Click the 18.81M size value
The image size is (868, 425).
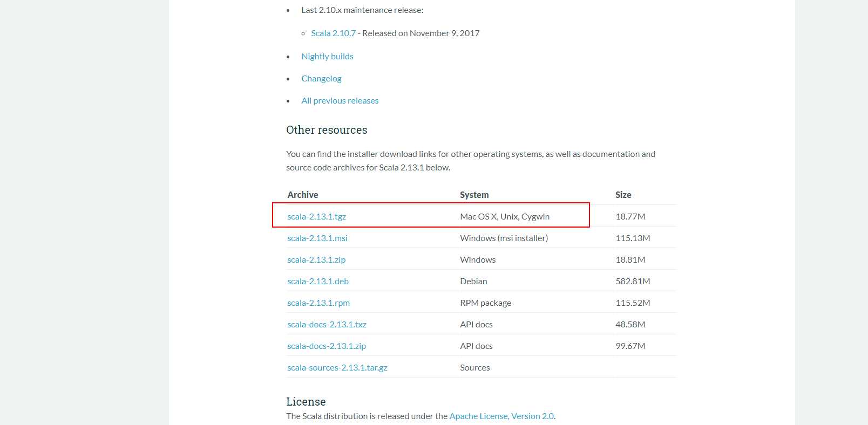(630, 260)
